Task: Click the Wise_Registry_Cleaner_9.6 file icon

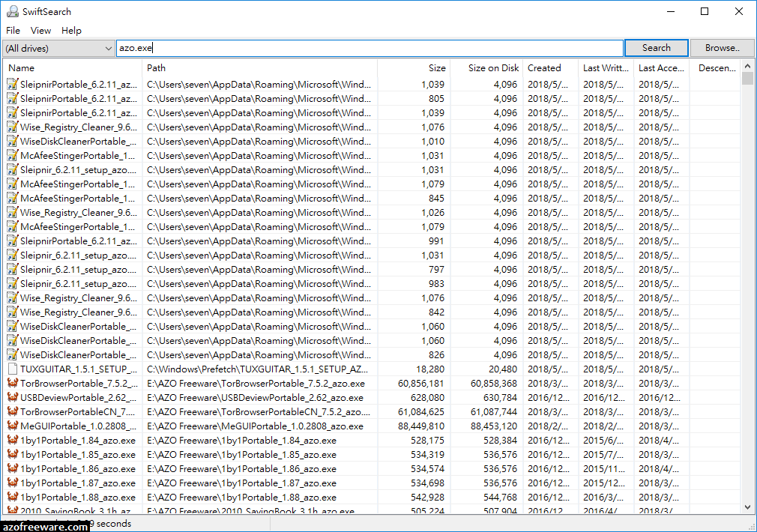Action: [x=13, y=127]
